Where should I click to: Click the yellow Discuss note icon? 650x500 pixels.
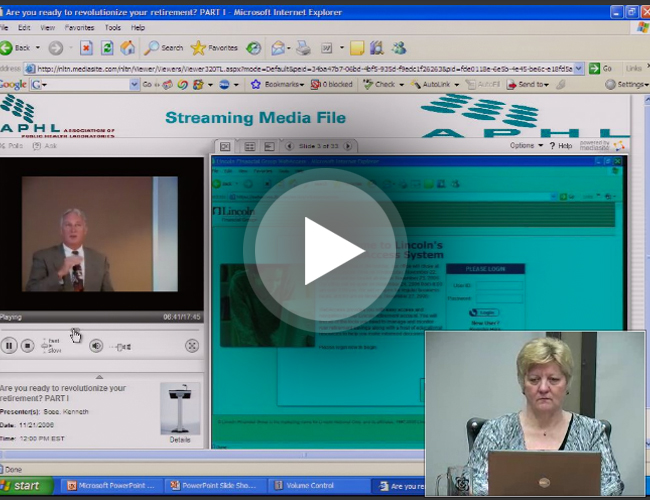357,48
